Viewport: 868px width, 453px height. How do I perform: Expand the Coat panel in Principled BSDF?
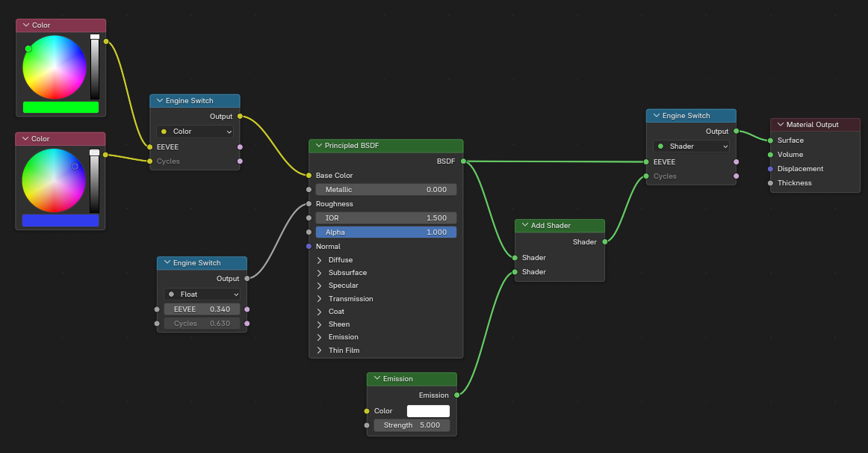coord(320,311)
